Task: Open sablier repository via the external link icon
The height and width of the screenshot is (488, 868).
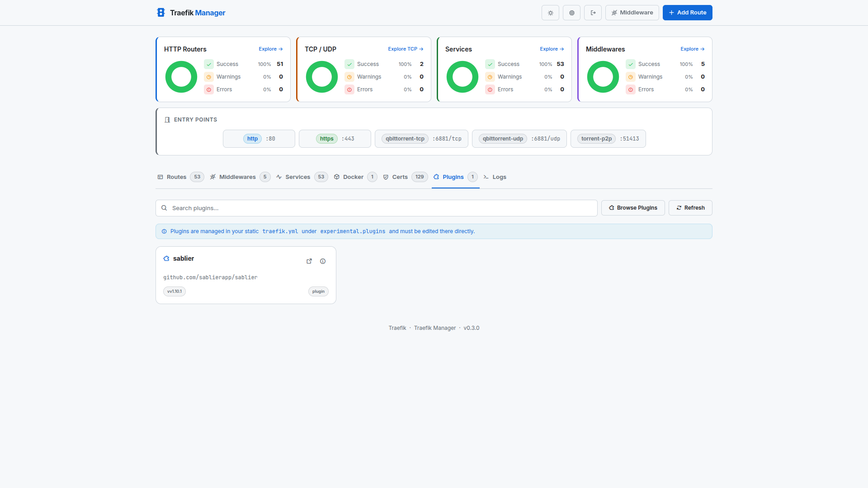Action: pyautogui.click(x=309, y=261)
